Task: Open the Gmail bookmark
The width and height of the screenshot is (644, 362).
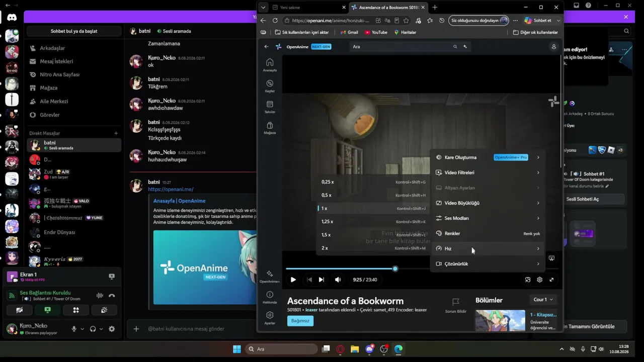Action: (349, 32)
